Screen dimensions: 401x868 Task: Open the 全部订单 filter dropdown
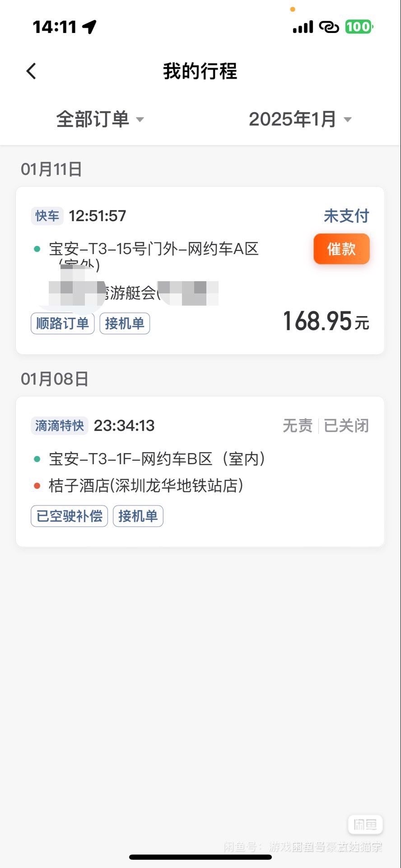100,119
